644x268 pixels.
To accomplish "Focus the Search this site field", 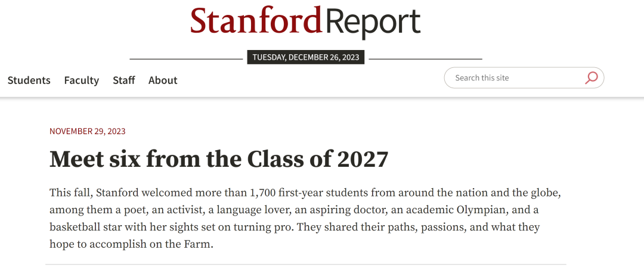I will [524, 77].
